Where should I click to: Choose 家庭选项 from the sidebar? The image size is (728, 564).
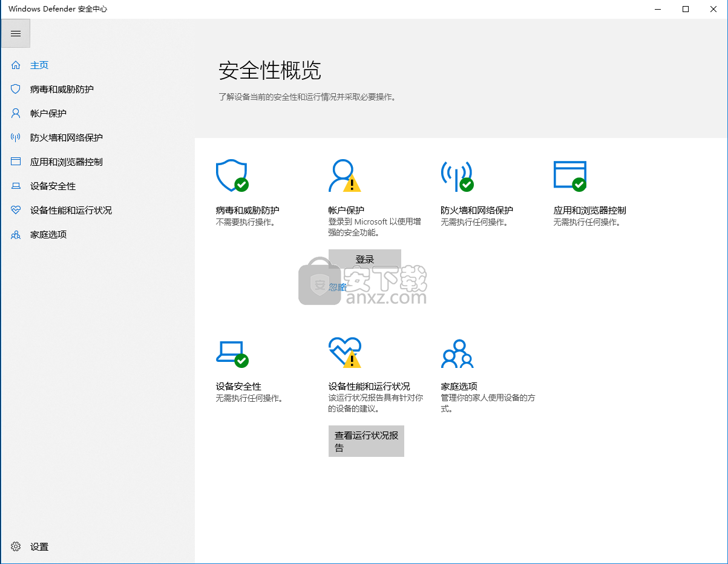pyautogui.click(x=48, y=234)
